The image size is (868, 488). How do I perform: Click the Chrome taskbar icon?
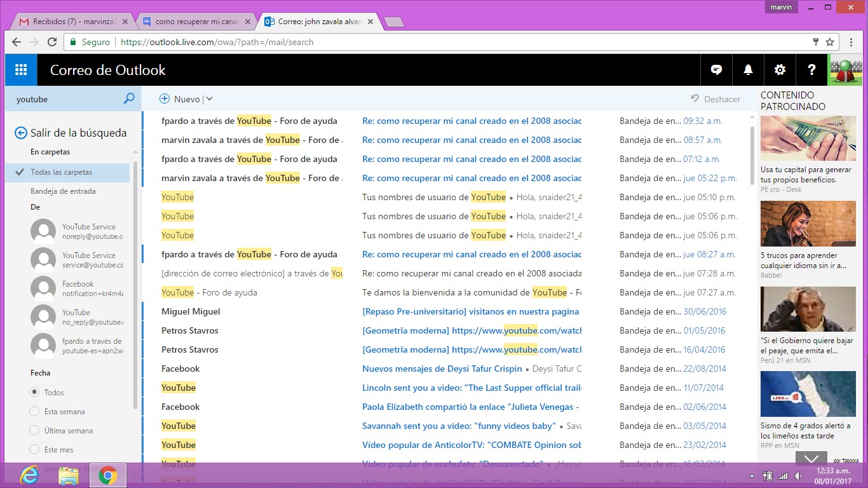[x=107, y=475]
